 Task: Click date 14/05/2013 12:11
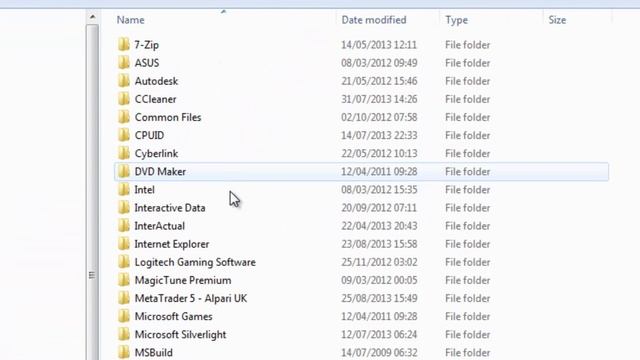pos(379,45)
